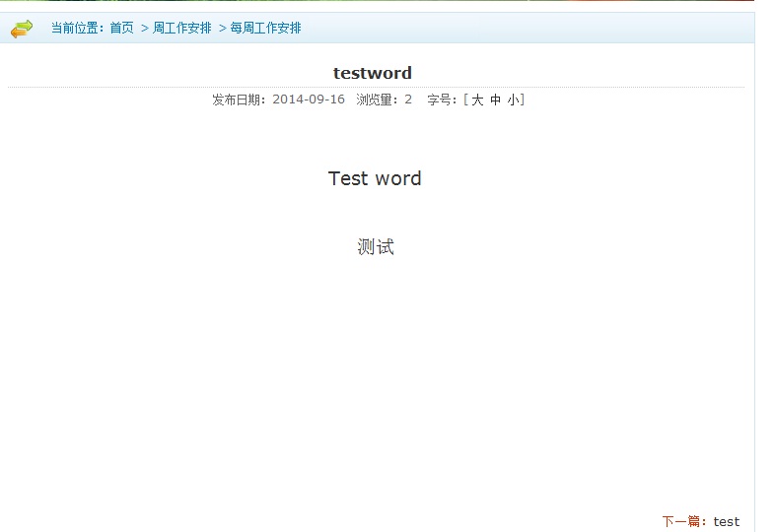Set font size to 中 (medium)
This screenshot has height=532, width=775.
click(495, 100)
